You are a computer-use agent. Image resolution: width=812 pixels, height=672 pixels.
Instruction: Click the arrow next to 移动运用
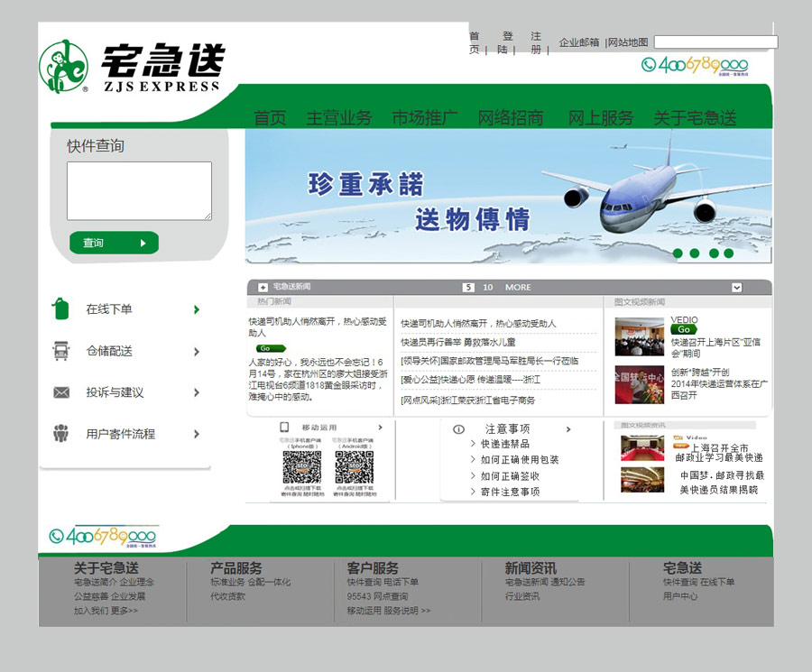click(381, 428)
